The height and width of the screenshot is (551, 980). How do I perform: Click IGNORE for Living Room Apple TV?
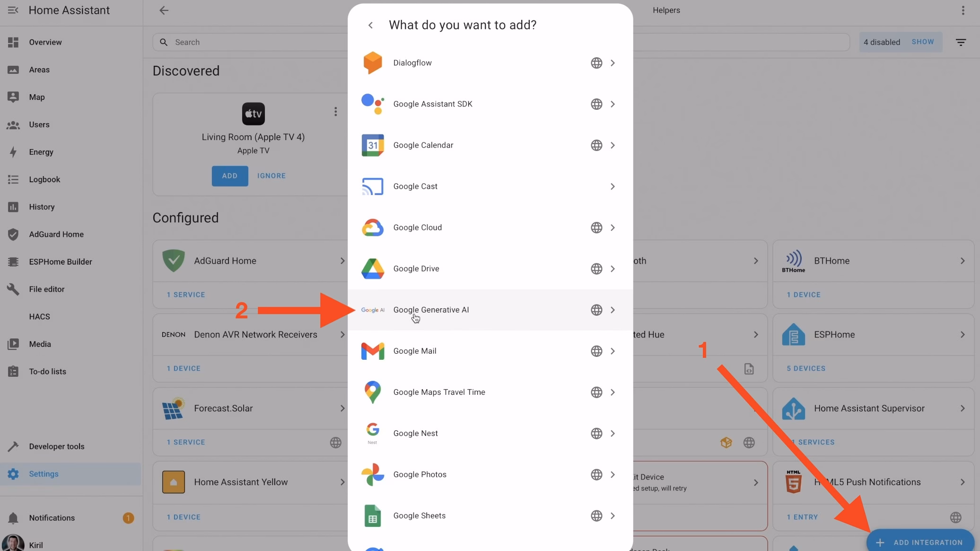click(x=271, y=176)
